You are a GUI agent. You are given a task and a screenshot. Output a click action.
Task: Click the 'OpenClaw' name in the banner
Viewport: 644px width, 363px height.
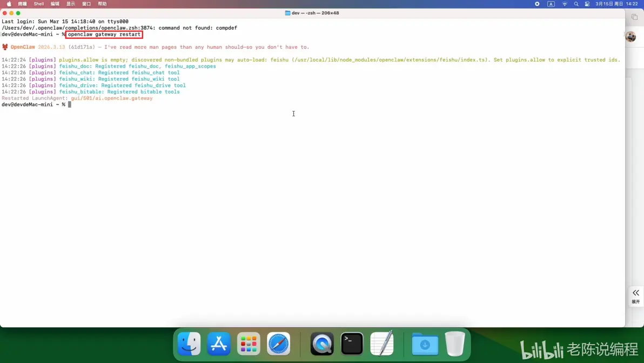tap(23, 47)
